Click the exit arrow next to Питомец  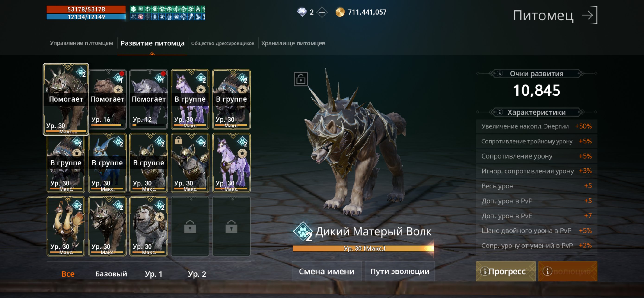(x=590, y=15)
